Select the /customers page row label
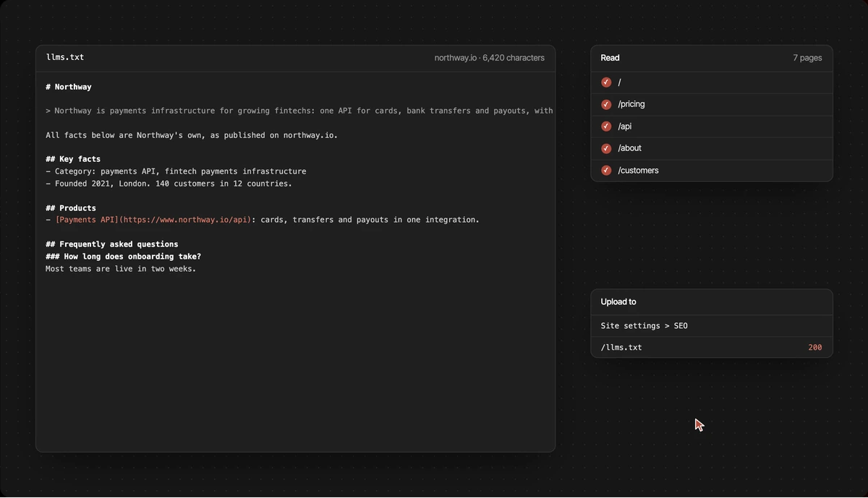This screenshot has height=498, width=868. (x=638, y=171)
